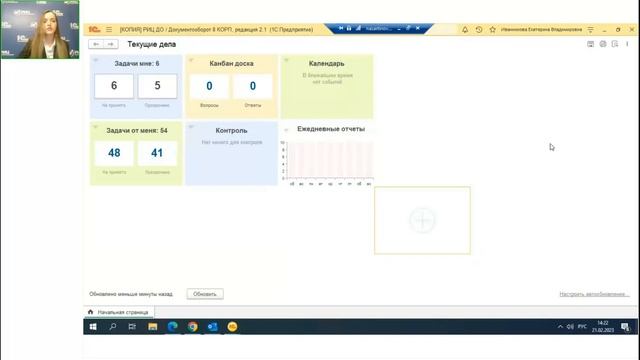Switch input language via РУС indicator
The width and height of the screenshot is (640, 360).
click(582, 327)
